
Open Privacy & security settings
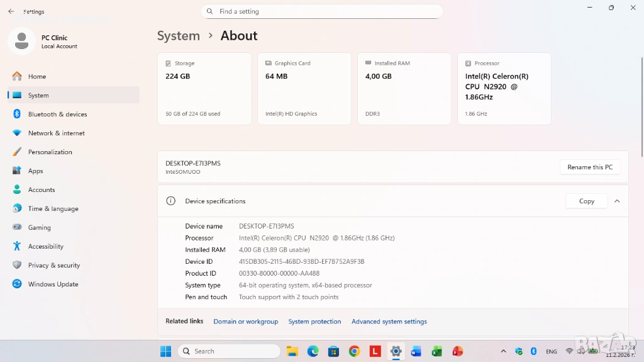[x=53, y=265]
